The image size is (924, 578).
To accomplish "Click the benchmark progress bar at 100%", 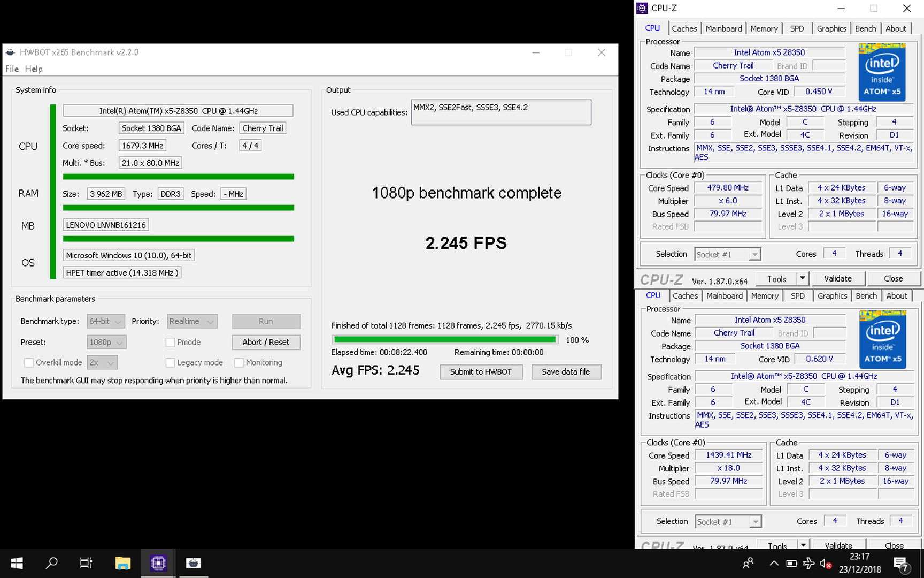I will point(445,339).
